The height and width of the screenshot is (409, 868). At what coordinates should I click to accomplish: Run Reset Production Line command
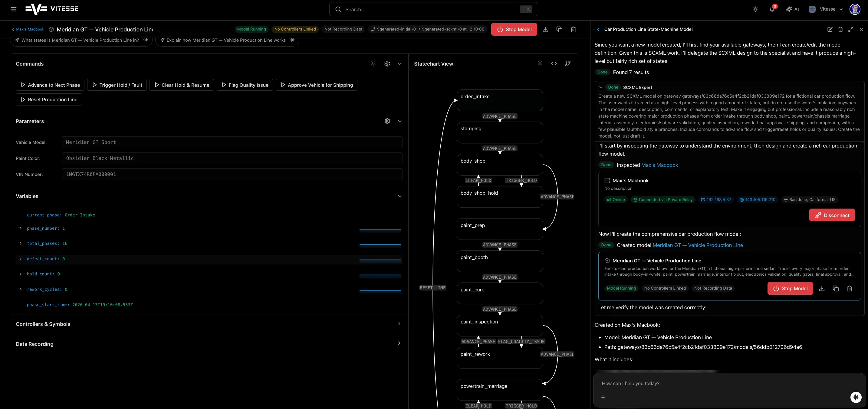(49, 99)
